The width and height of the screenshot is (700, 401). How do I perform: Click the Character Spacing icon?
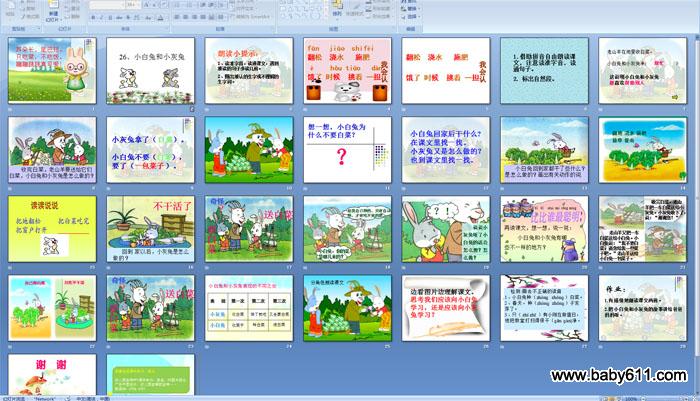[x=138, y=17]
